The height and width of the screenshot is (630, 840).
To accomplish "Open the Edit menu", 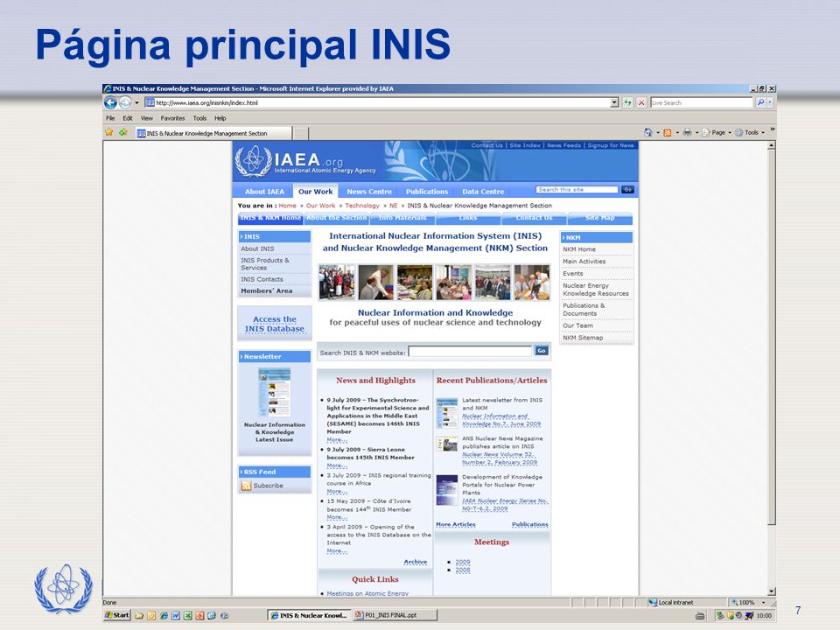I will (x=128, y=118).
